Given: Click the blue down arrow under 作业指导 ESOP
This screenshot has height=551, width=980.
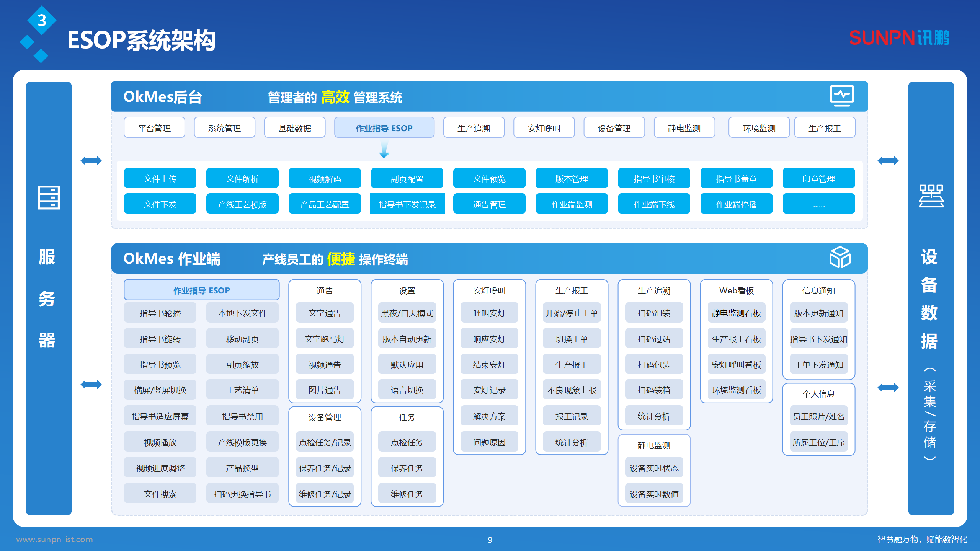Looking at the screenshot, I should pyautogui.click(x=384, y=153).
